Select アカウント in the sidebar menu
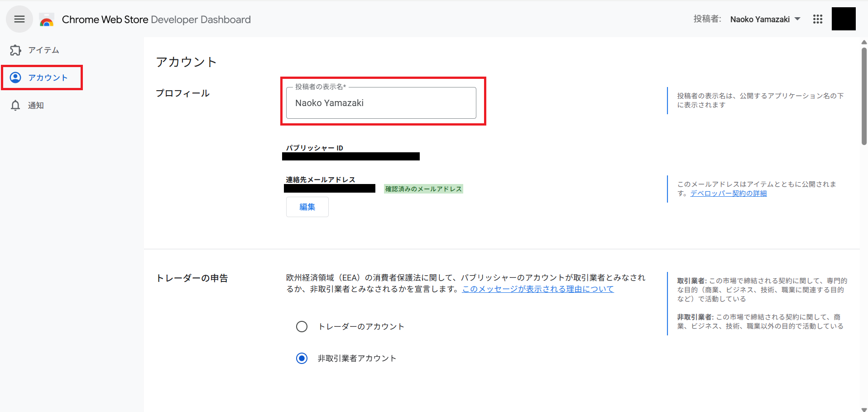The height and width of the screenshot is (412, 868). point(48,78)
